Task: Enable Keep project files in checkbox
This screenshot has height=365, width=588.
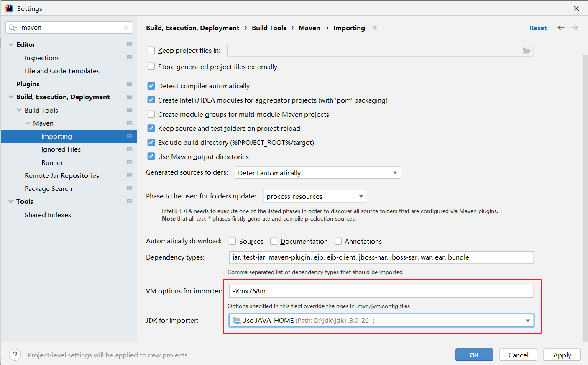Action: [x=151, y=50]
